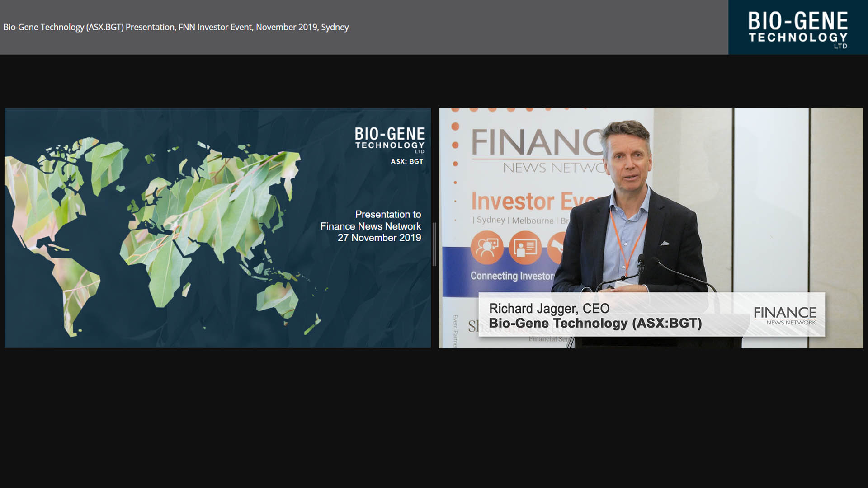Click the slide's Bio-Gene Technology logo
Screen dimensions: 868x488
tap(389, 140)
